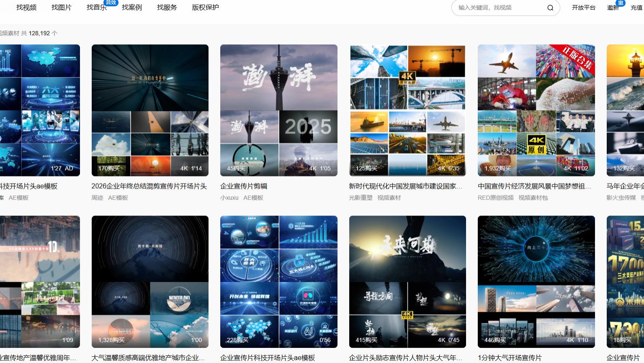Open the 开放平台 link
Image resolution: width=644 pixels, height=363 pixels.
tap(583, 7)
